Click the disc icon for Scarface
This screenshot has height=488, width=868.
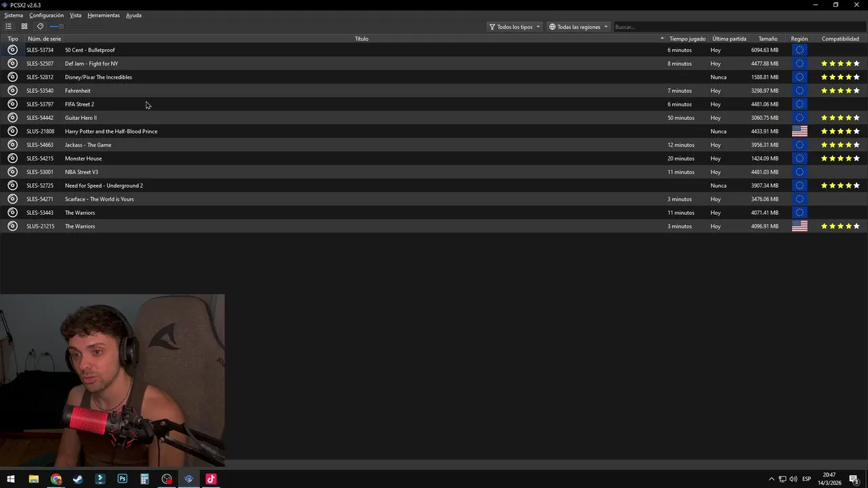12,199
